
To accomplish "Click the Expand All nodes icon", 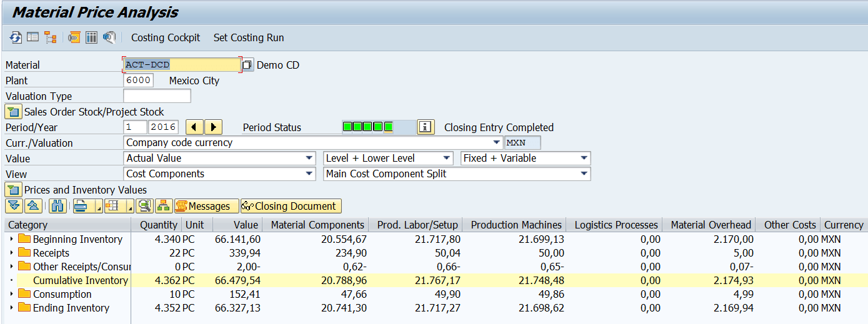I will (x=14, y=206).
